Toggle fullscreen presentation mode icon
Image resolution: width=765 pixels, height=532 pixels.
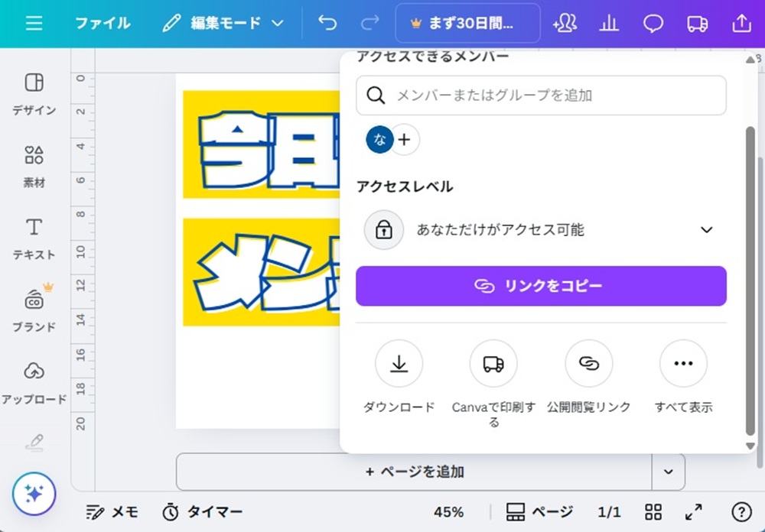694,512
